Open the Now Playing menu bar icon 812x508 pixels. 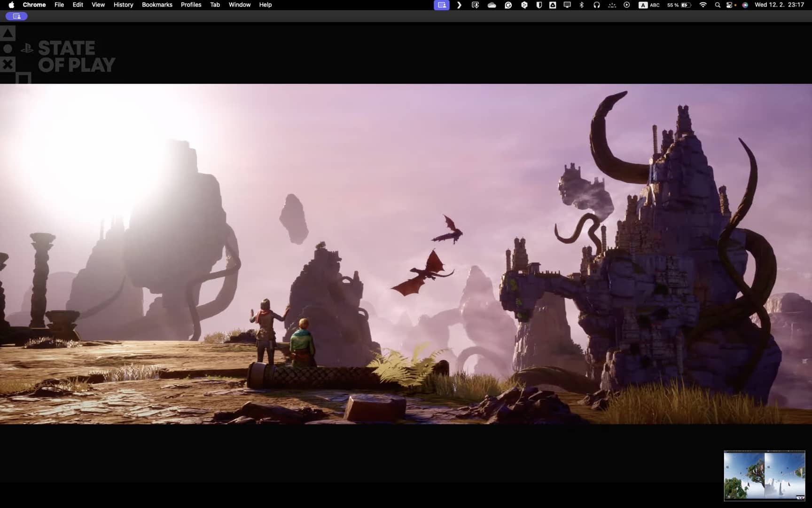tap(626, 5)
